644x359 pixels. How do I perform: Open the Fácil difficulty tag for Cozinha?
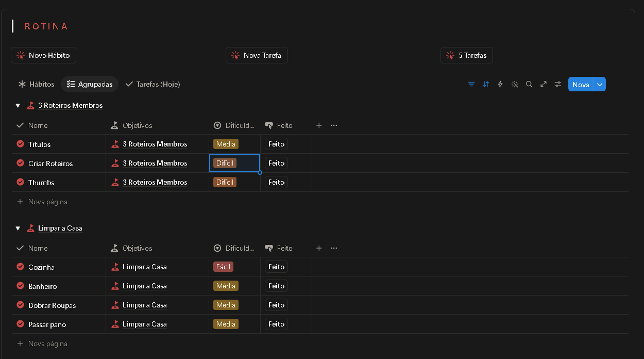223,267
